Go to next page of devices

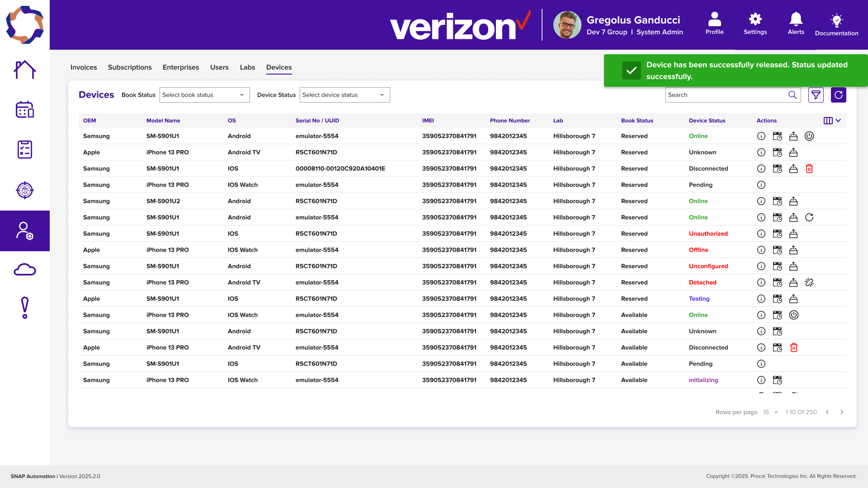point(842,412)
